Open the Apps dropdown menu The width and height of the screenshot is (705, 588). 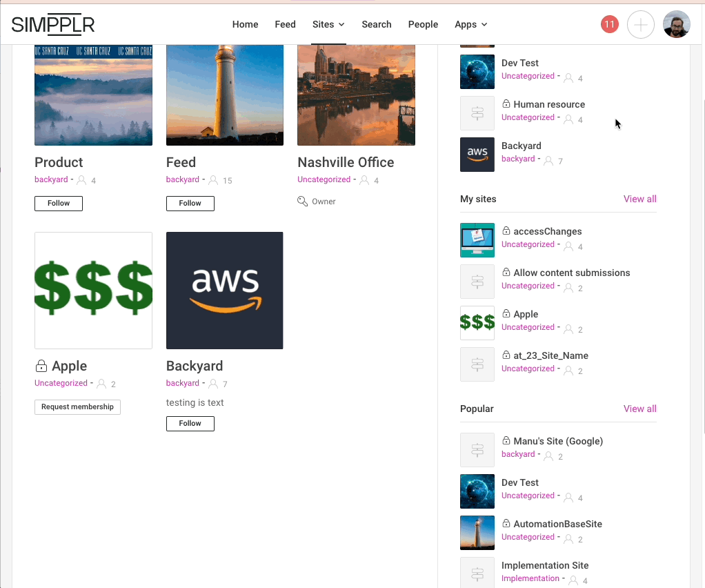click(x=466, y=24)
